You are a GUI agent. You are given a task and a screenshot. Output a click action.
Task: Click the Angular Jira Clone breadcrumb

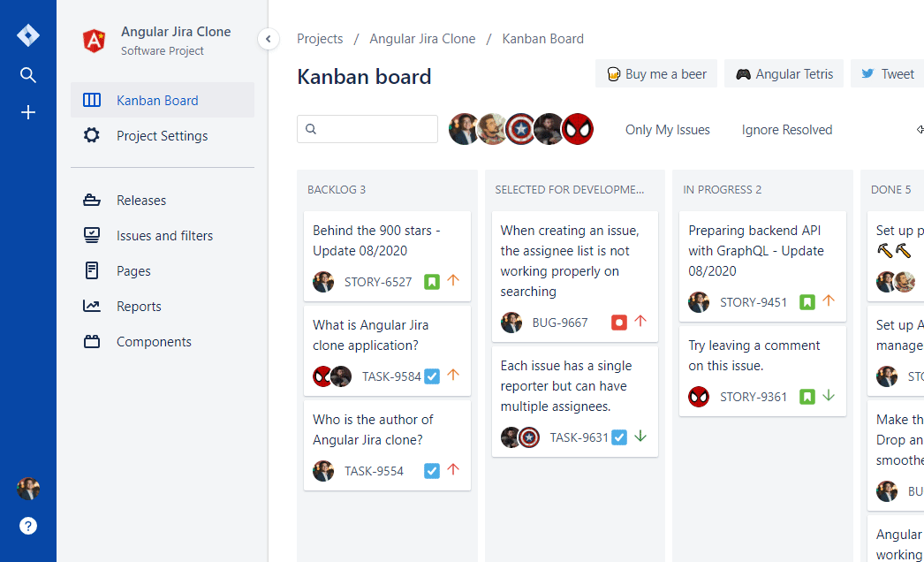tap(422, 39)
